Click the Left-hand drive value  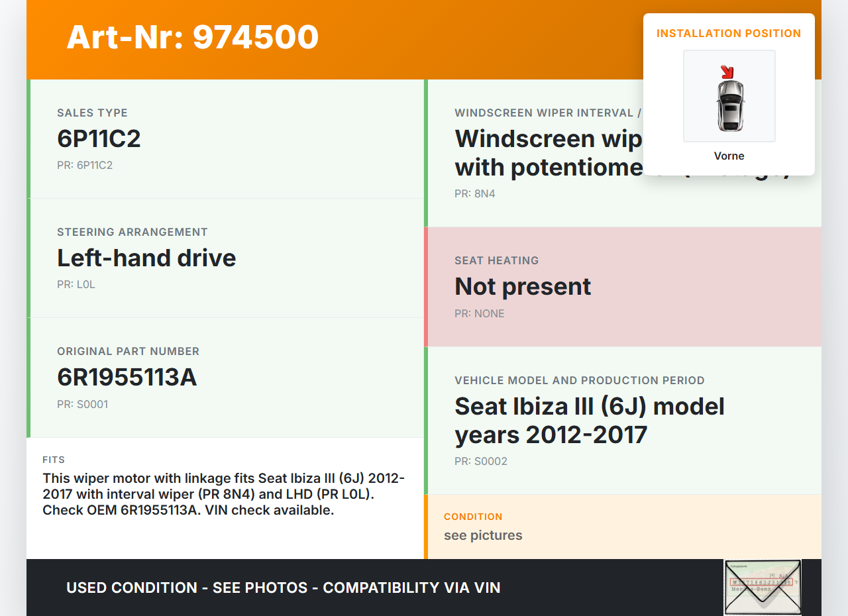(x=146, y=258)
